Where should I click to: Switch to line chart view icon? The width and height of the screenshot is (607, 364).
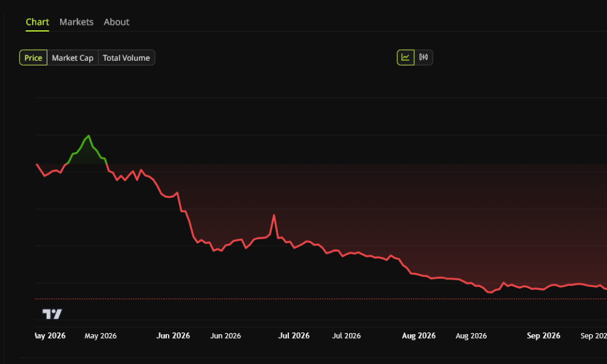click(405, 58)
